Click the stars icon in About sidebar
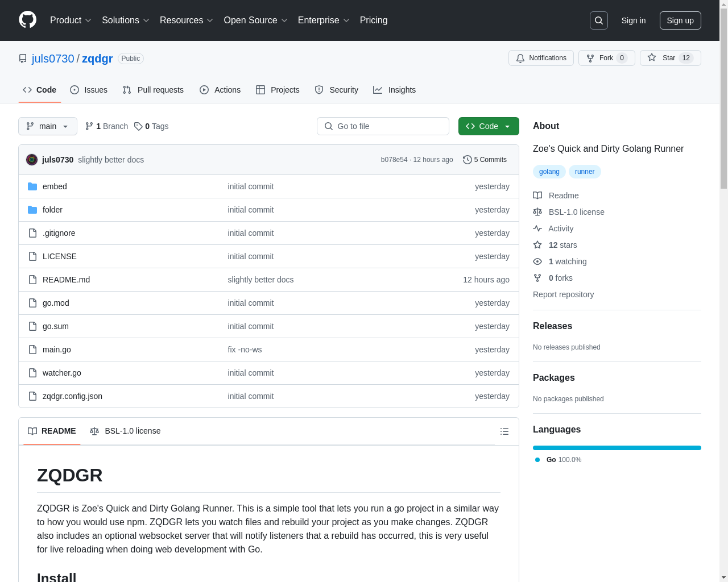This screenshot has height=582, width=728. (537, 245)
